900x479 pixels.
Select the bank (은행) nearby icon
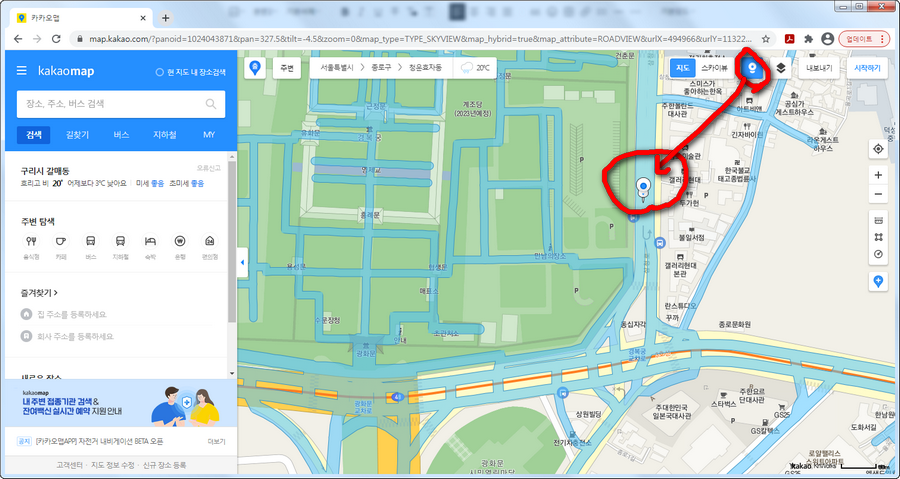pyautogui.click(x=180, y=241)
